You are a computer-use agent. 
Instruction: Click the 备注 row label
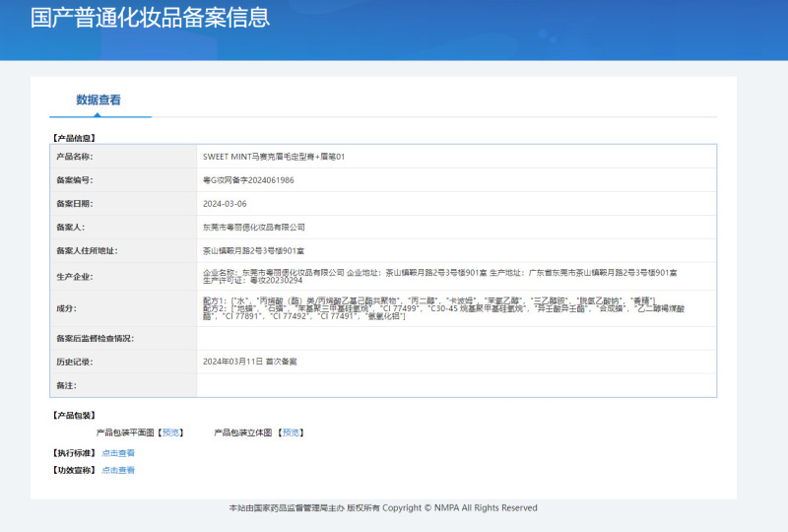tap(66, 385)
